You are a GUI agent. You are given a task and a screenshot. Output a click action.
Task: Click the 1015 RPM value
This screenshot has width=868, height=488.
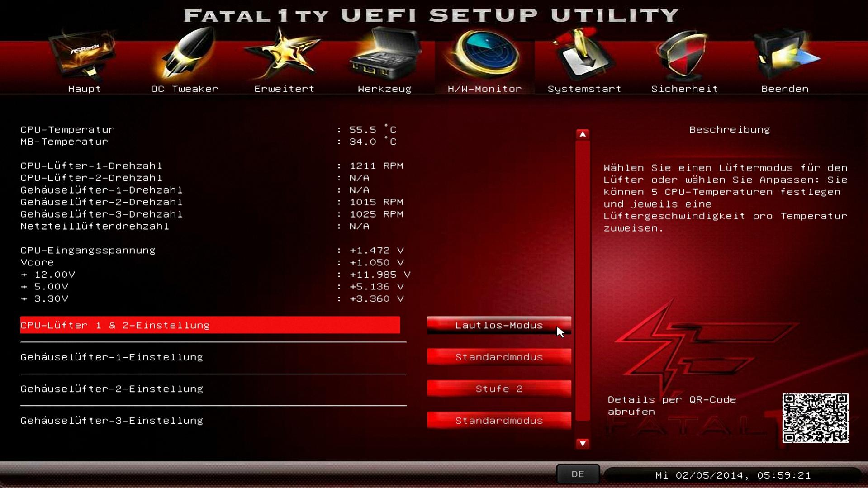pos(376,202)
